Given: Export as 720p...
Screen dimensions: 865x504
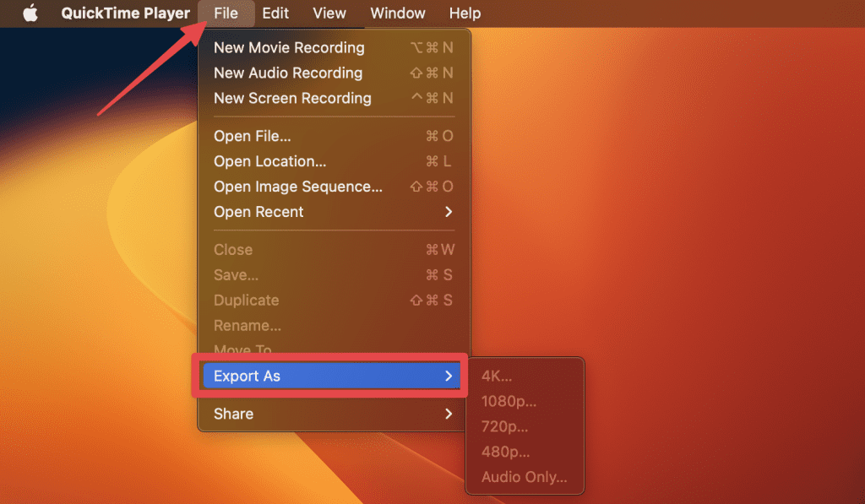Looking at the screenshot, I should click(525, 427).
